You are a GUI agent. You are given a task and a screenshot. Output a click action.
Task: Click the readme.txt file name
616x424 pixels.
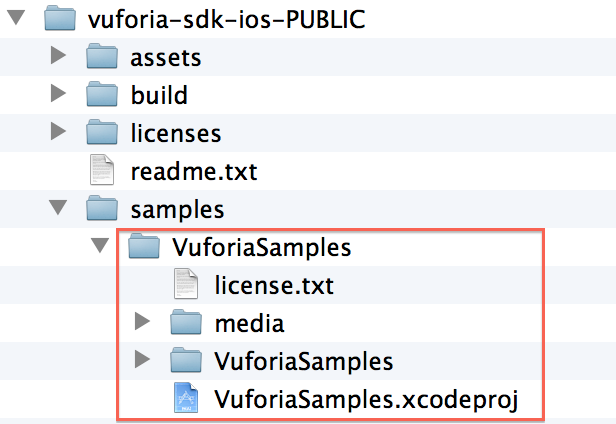coord(194,171)
